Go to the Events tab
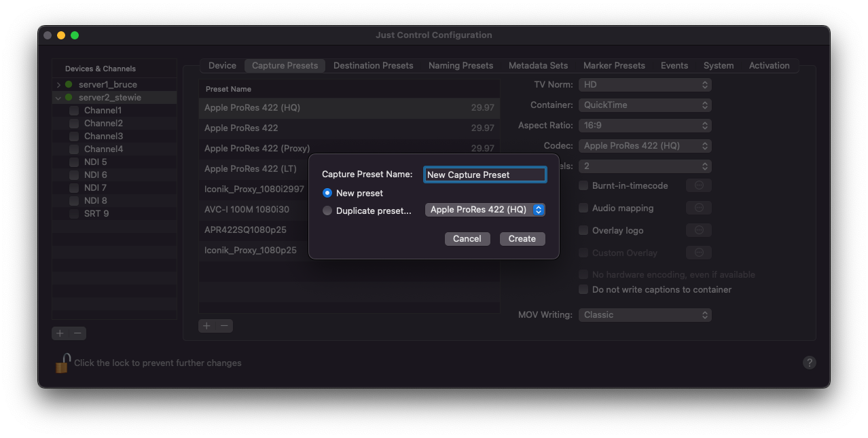The width and height of the screenshot is (868, 438). tap(674, 65)
